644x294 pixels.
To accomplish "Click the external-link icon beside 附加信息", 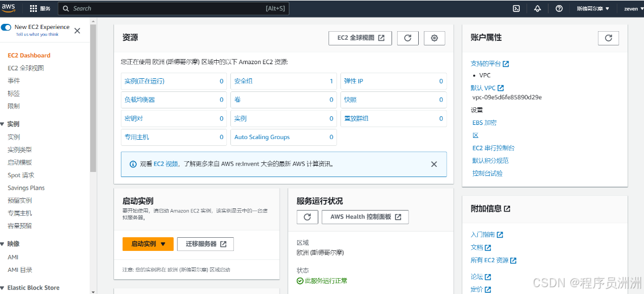I will point(507,209).
